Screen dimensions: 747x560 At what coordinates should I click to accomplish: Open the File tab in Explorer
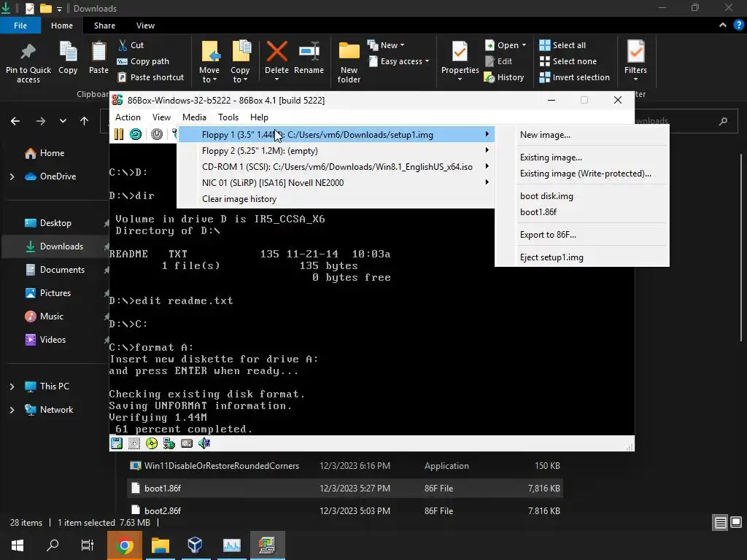pos(20,26)
